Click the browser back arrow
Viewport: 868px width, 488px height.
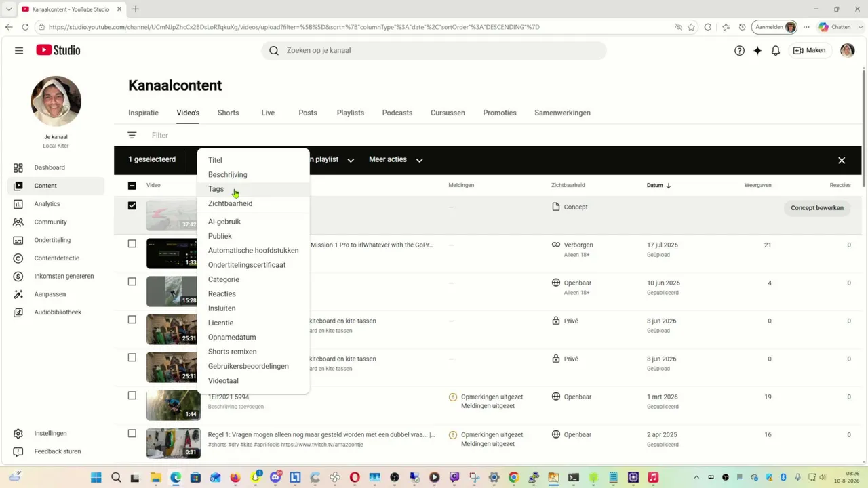coord(9,27)
